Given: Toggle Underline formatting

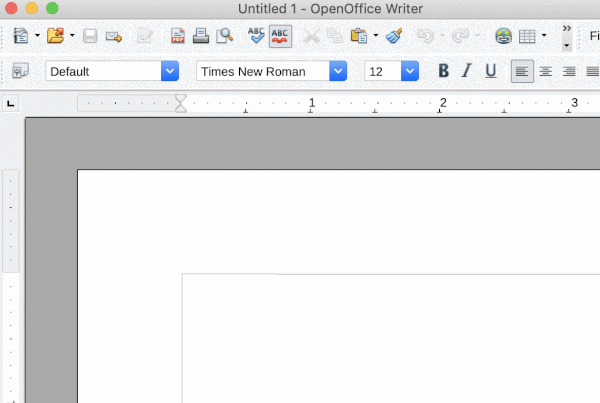Looking at the screenshot, I should pos(491,71).
